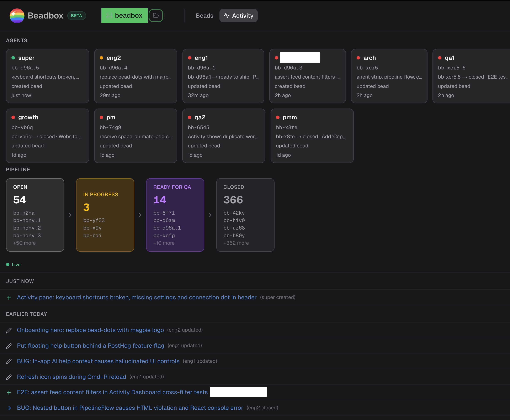Open the hallucinated UI controls bug link
Viewport: 510px width, 420px height.
(x=98, y=361)
